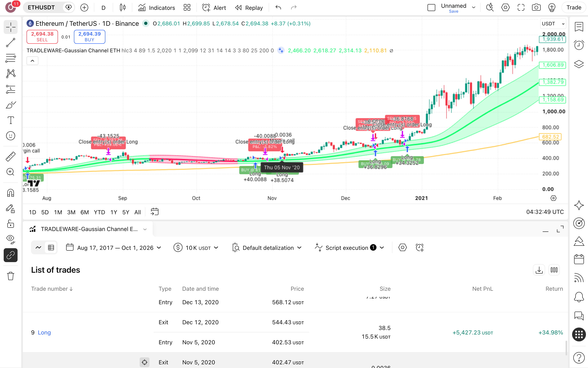Select the 3M time range
The width and height of the screenshot is (588, 368).
[x=71, y=212]
